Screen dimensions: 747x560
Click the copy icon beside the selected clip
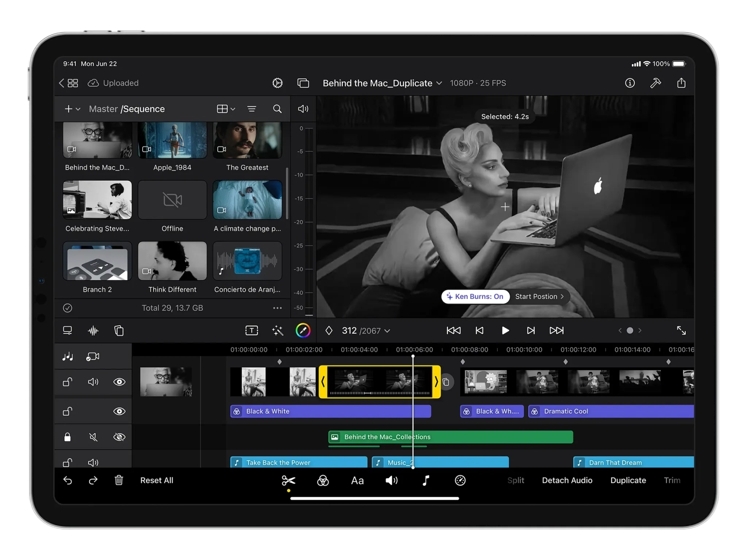click(x=446, y=382)
